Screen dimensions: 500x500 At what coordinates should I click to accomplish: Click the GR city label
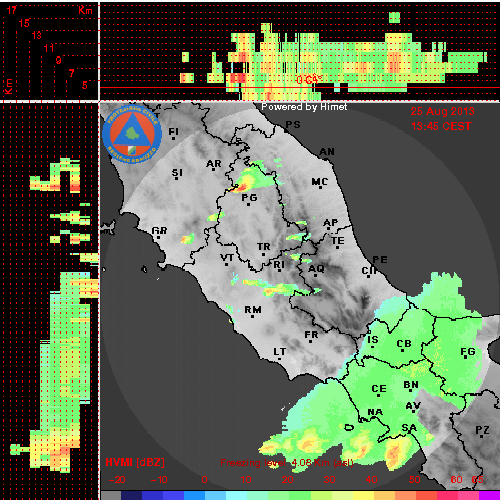click(159, 231)
